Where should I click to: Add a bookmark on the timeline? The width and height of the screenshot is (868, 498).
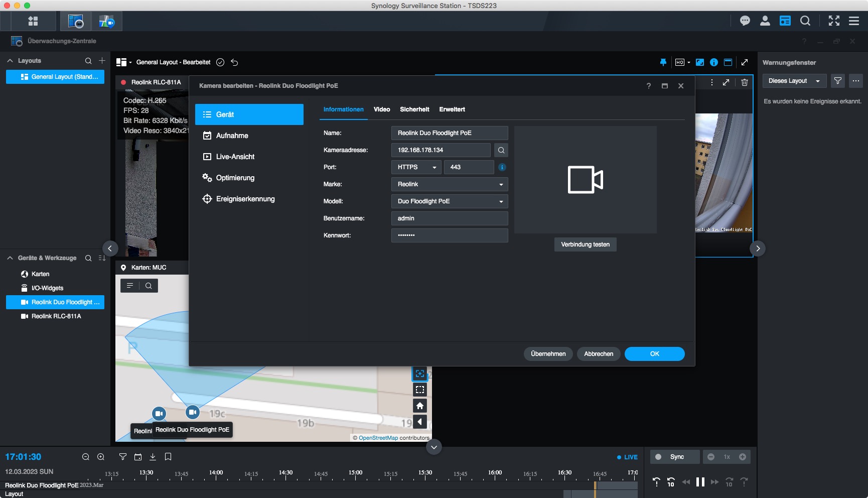coord(168,457)
